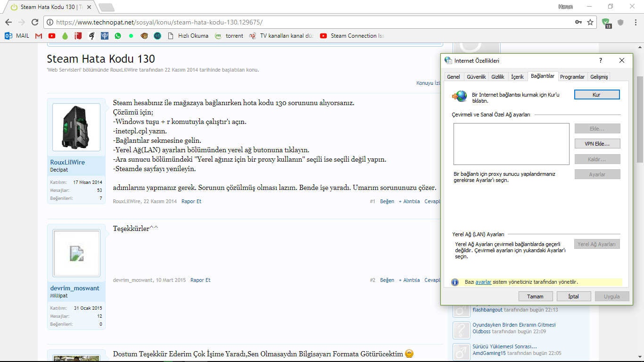Open the Oyundayken Birden Ekranın Gitmesi thread
Screen dimensions: 644x362
[514, 325]
